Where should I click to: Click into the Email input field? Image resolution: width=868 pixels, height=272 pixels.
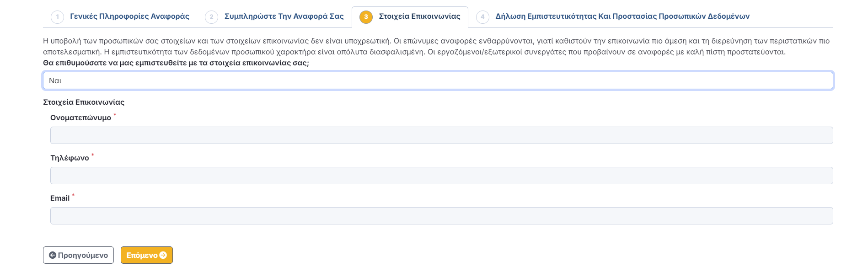coord(441,216)
